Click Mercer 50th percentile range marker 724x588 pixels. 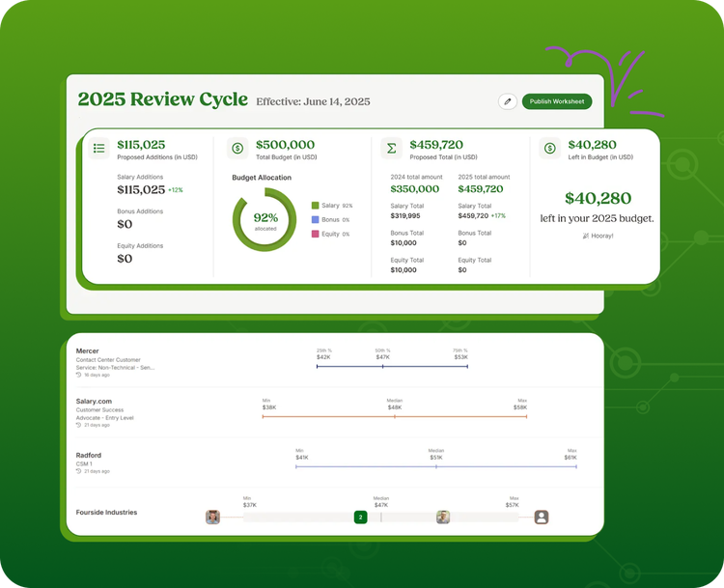[x=382, y=367]
